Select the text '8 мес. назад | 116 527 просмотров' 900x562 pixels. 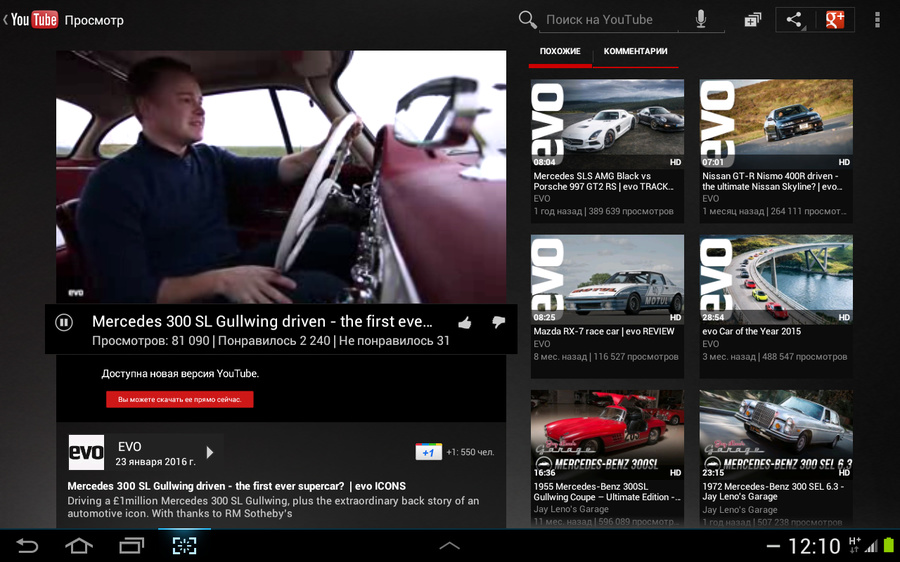pyautogui.click(x=606, y=356)
